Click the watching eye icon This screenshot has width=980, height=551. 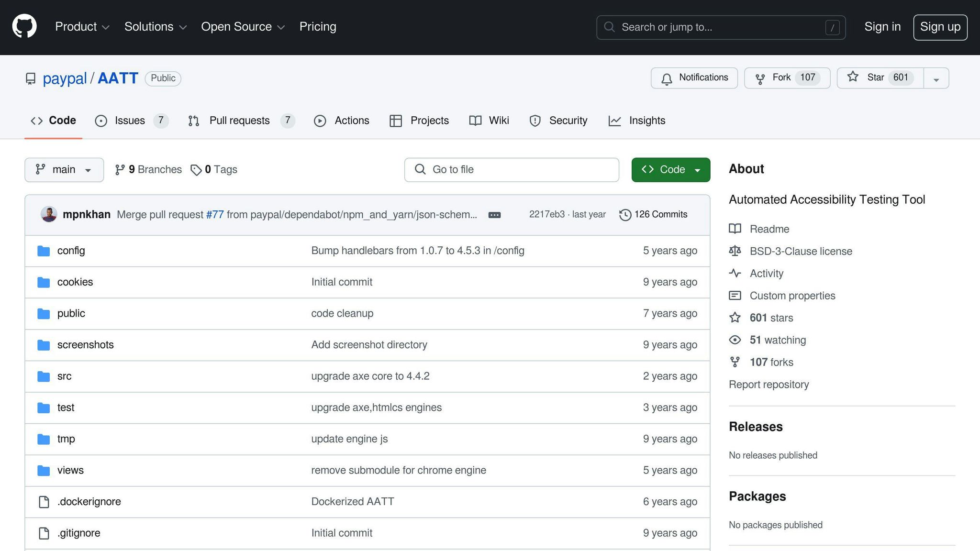click(735, 340)
